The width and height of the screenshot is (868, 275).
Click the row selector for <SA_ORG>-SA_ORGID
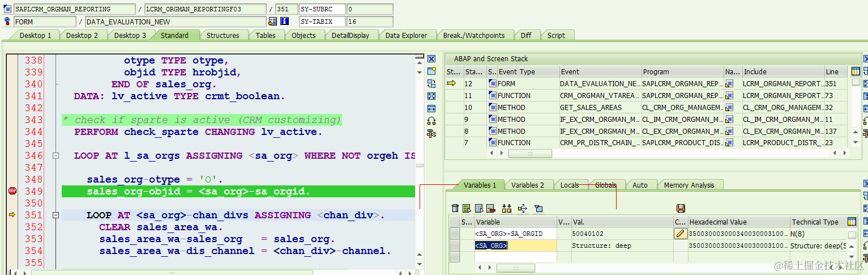[454, 234]
